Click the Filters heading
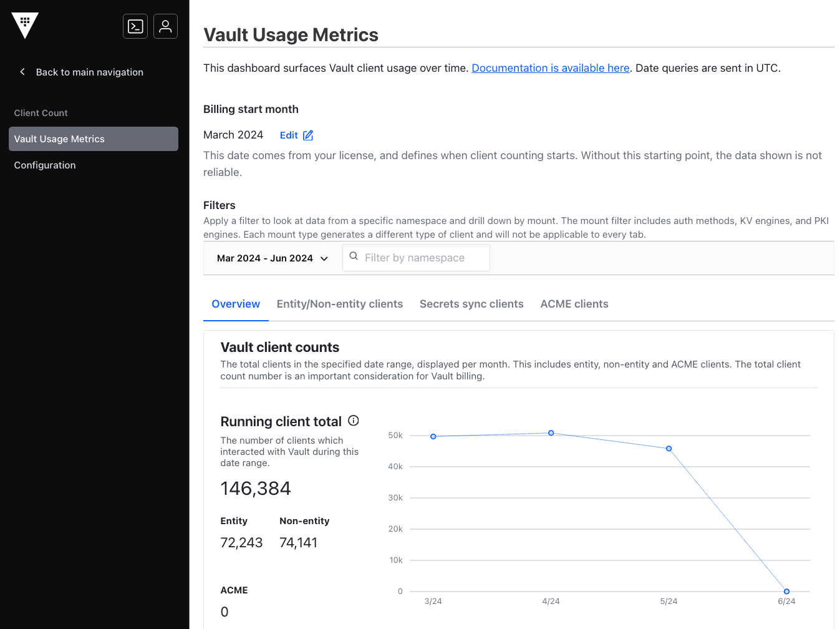Viewport: 840px width, 629px height. (x=220, y=205)
